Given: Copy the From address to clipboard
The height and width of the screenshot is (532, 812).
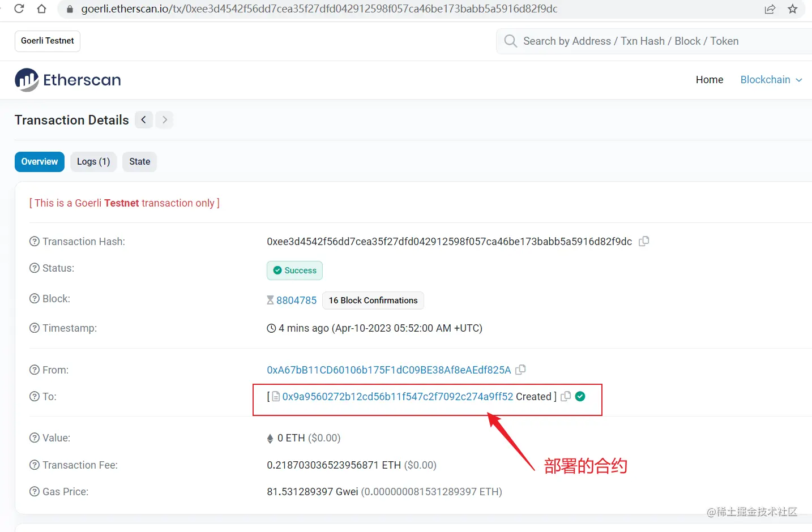Looking at the screenshot, I should pyautogui.click(x=520, y=370).
